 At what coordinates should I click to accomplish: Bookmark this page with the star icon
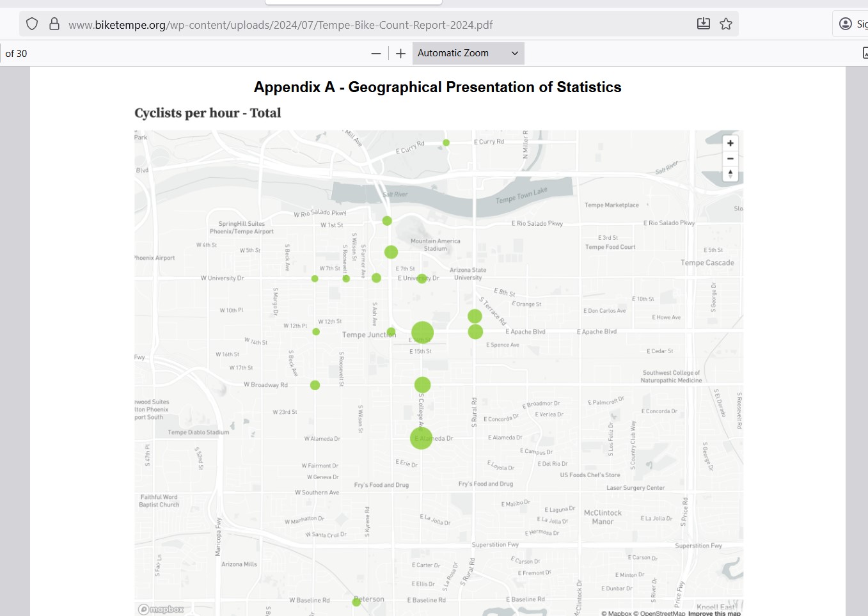click(725, 24)
